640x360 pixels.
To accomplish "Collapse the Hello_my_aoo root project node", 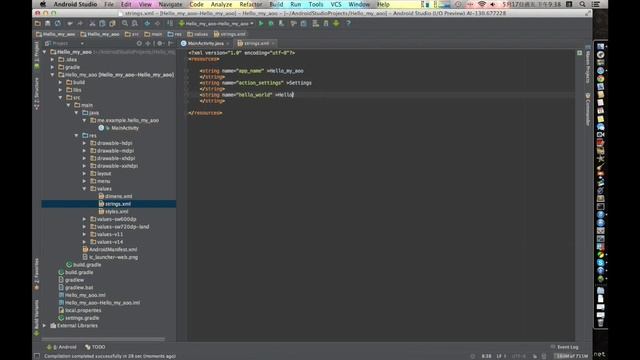I will pos(44,52).
